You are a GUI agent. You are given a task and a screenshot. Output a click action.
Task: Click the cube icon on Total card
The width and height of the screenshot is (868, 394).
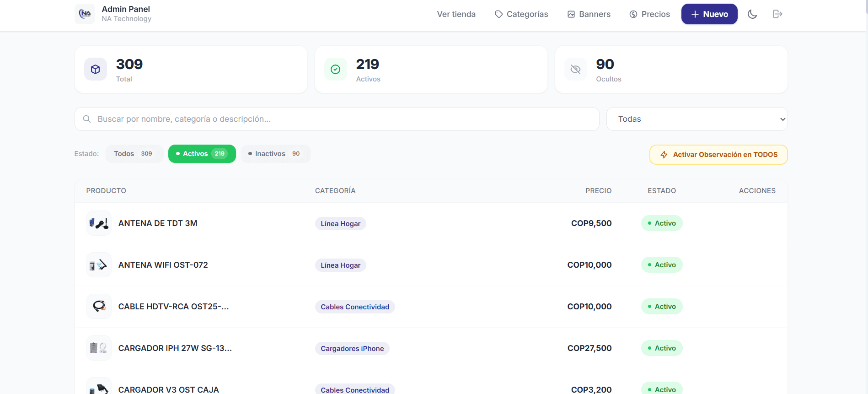95,69
